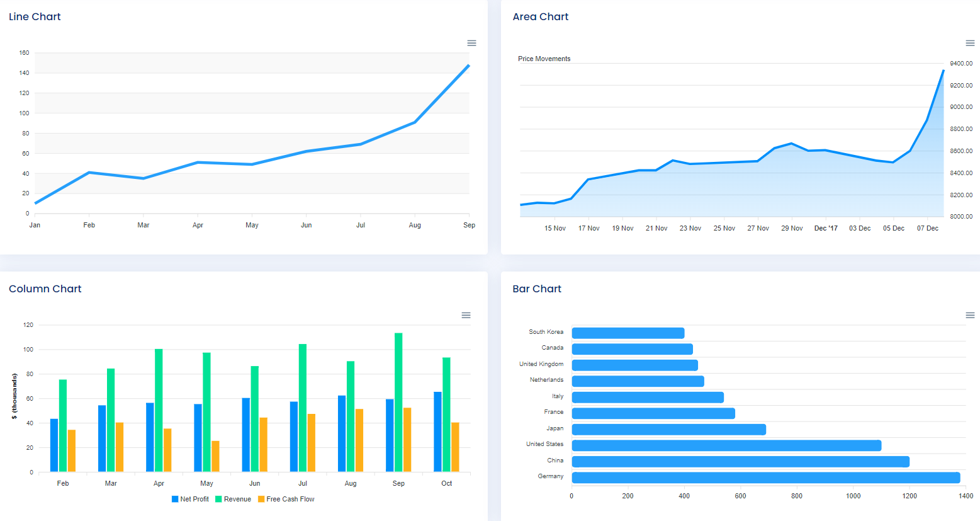This screenshot has width=980, height=521.
Task: Click the South Korea bar
Action: (628, 333)
